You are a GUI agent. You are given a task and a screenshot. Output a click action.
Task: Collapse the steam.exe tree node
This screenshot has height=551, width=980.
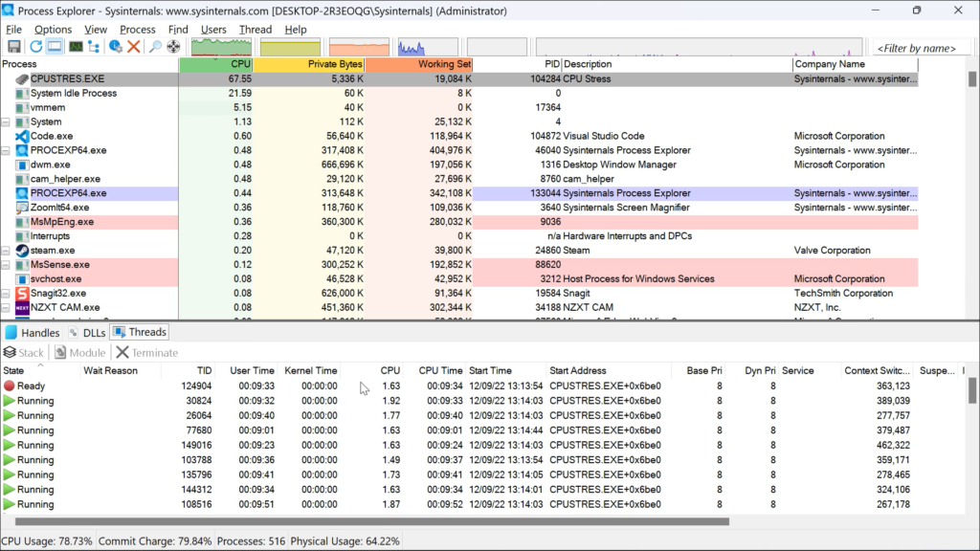(6, 251)
